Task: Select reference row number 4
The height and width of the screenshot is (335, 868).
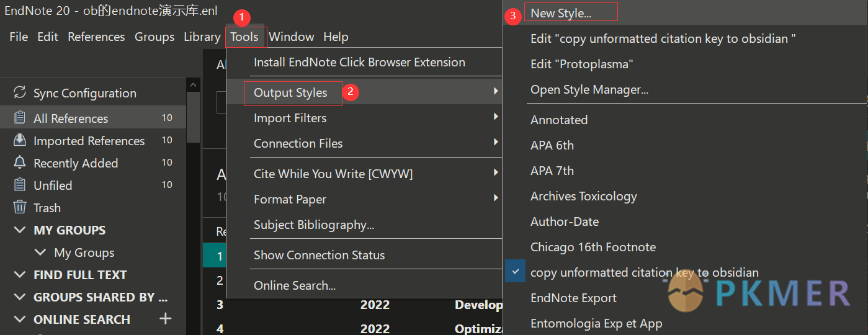Action: (x=219, y=328)
